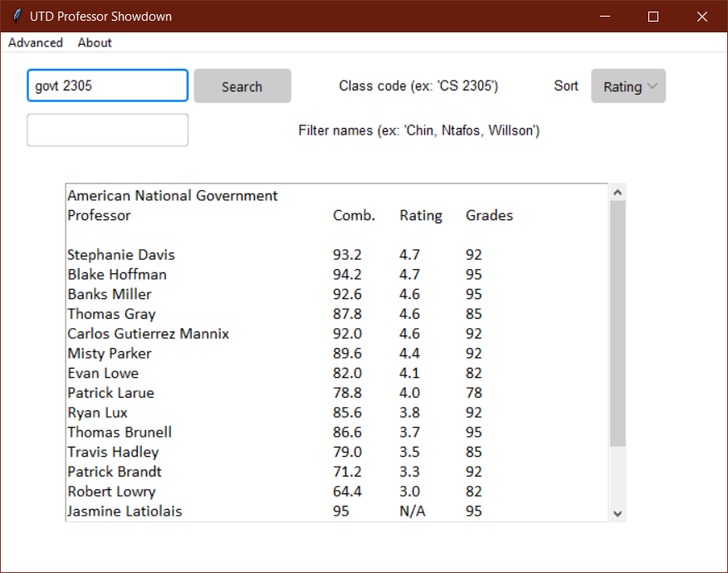The height and width of the screenshot is (573, 728).
Task: Open the Rating sort dropdown
Action: pos(628,86)
